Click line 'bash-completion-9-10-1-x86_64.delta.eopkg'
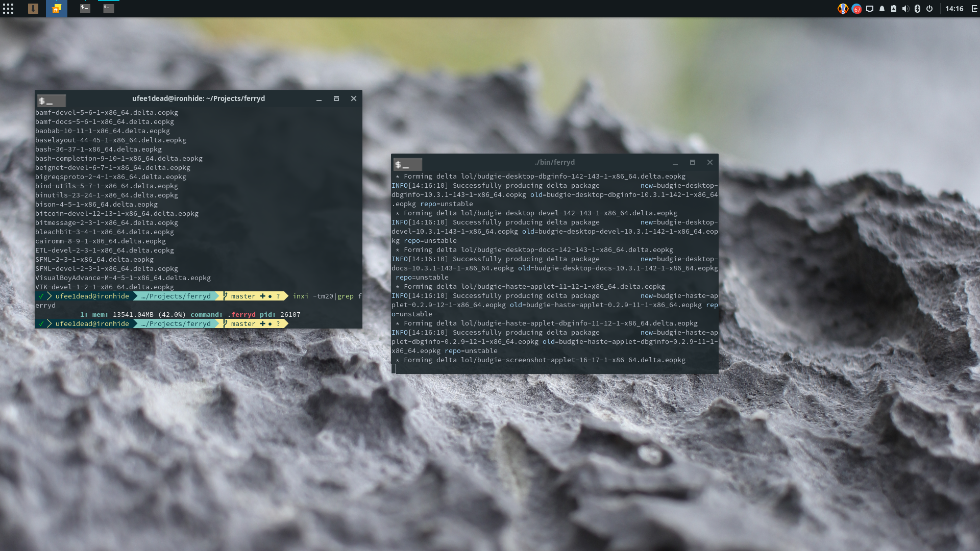The height and width of the screenshot is (551, 980). coord(119,159)
